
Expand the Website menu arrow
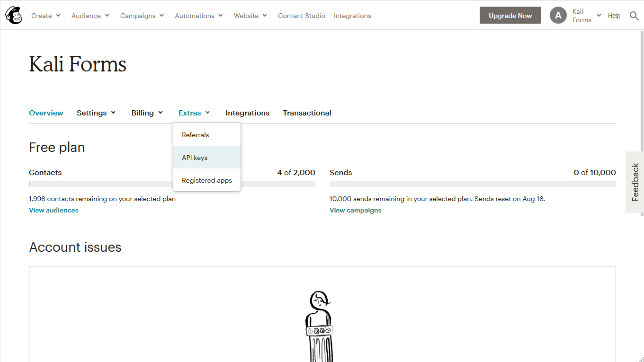(x=265, y=16)
